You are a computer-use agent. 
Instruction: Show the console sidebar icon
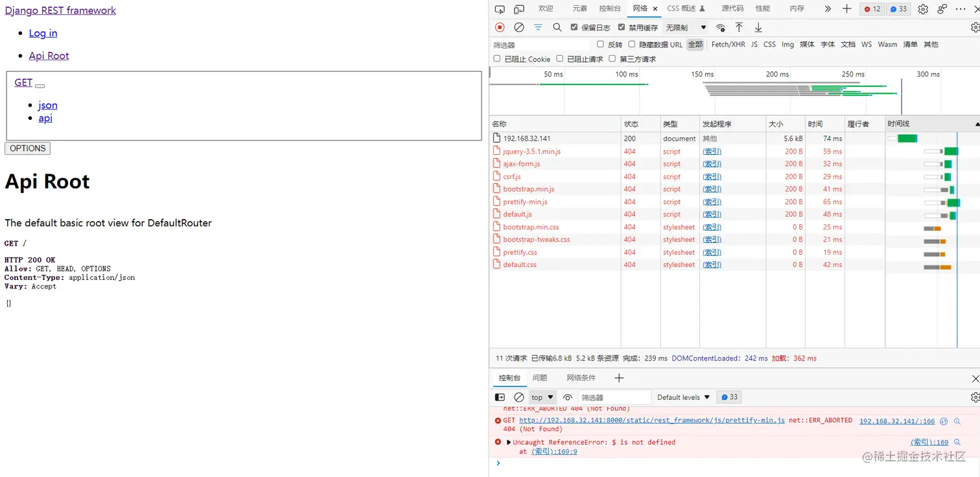(500, 397)
